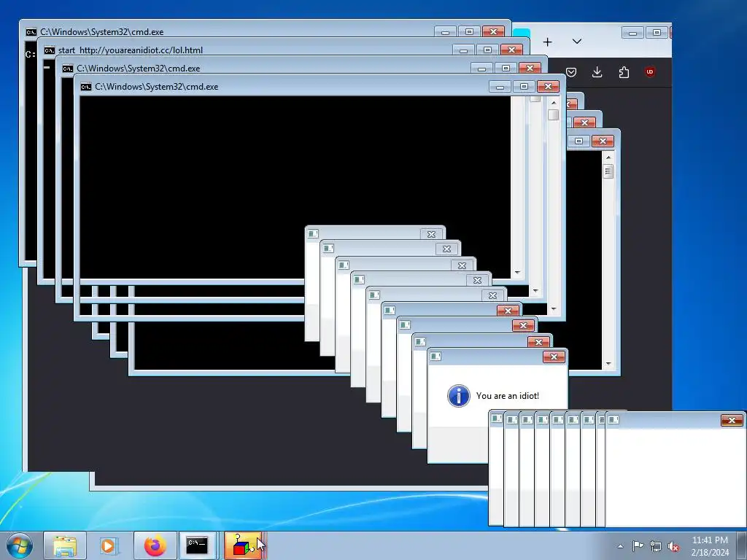Close the 'start http://youareanidiot.cc/lol.html' window
The height and width of the screenshot is (560, 747).
click(x=511, y=50)
